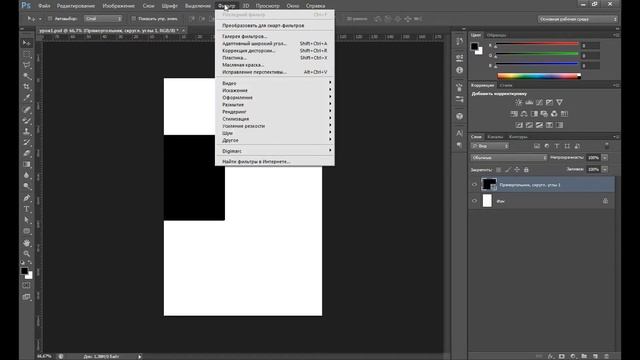Toggle the show transform controls checkbox

click(133, 19)
